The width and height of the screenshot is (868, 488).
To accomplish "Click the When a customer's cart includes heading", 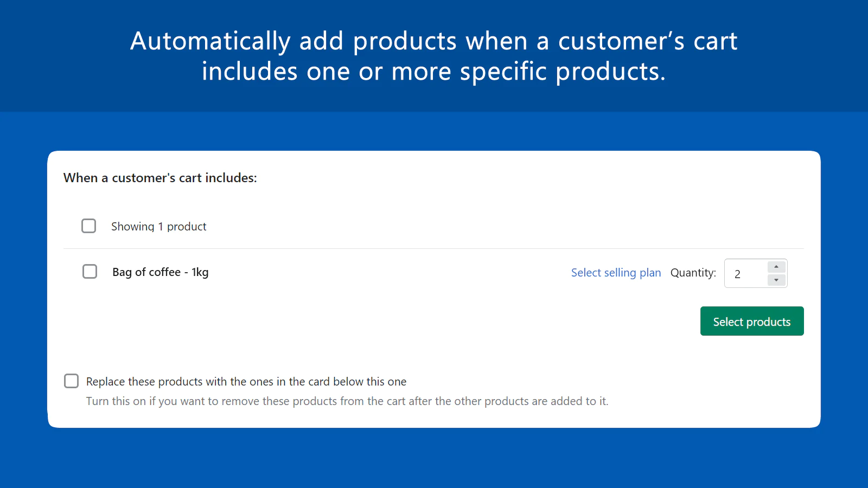I will pos(160,178).
